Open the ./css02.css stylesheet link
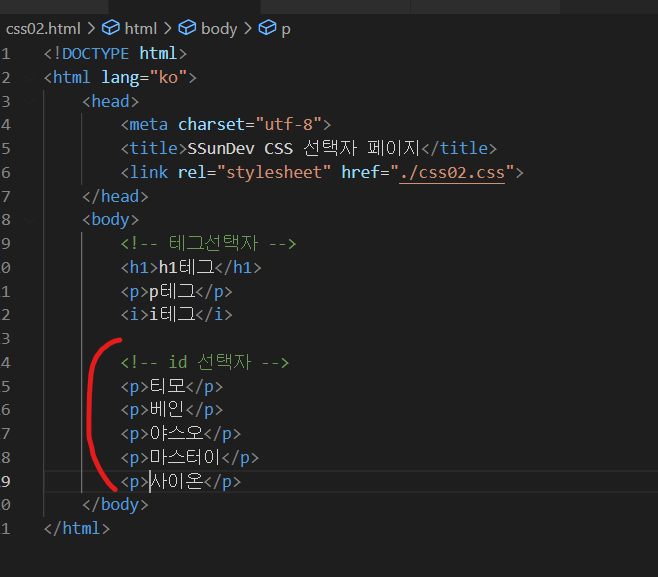Image resolution: width=658 pixels, height=577 pixels. [452, 172]
